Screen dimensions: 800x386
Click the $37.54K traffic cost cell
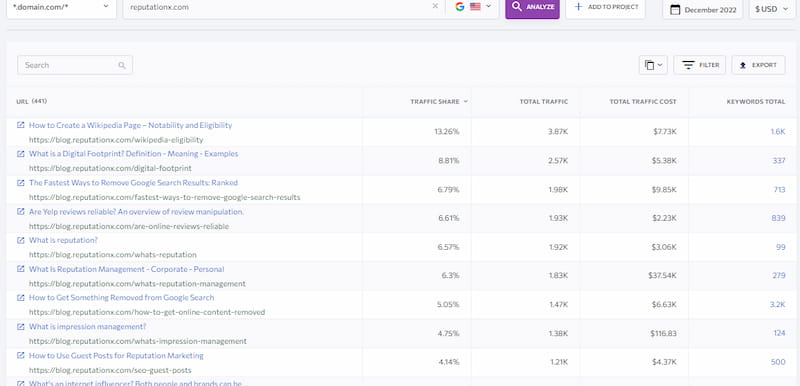(x=662, y=276)
